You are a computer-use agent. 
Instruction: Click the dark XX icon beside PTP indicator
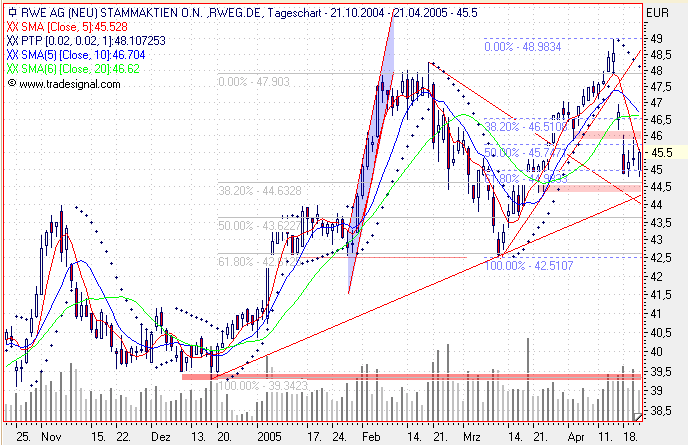pyautogui.click(x=13, y=41)
